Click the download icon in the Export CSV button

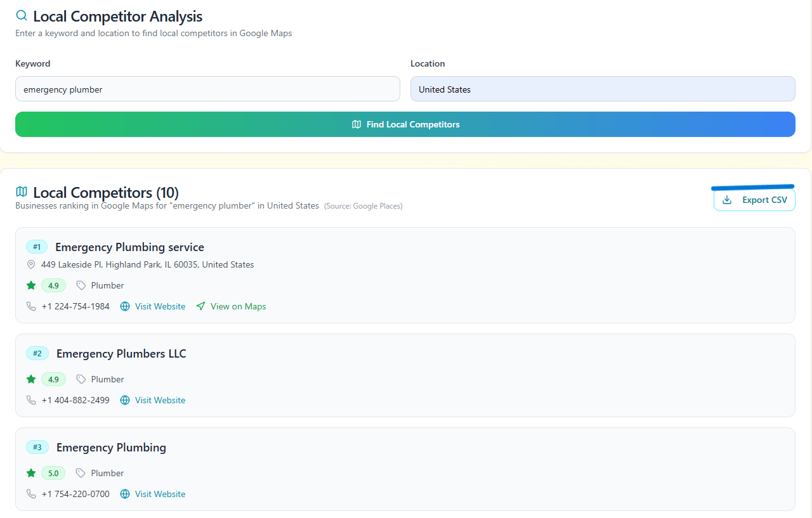pos(726,199)
